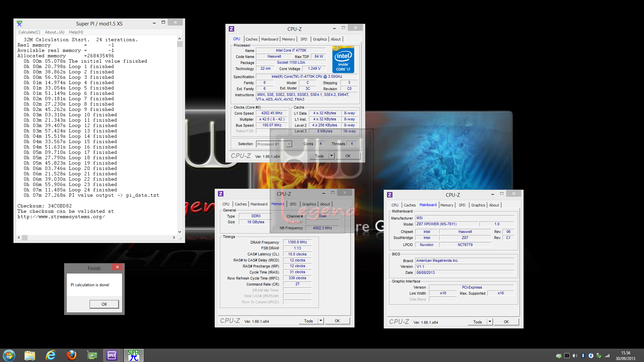Click the Intel Core i7 logo badge
644x362 pixels.
pos(343,59)
